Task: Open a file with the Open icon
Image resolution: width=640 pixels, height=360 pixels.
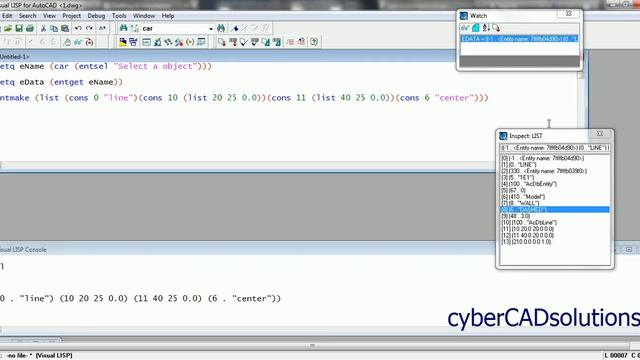Action: tap(8, 28)
